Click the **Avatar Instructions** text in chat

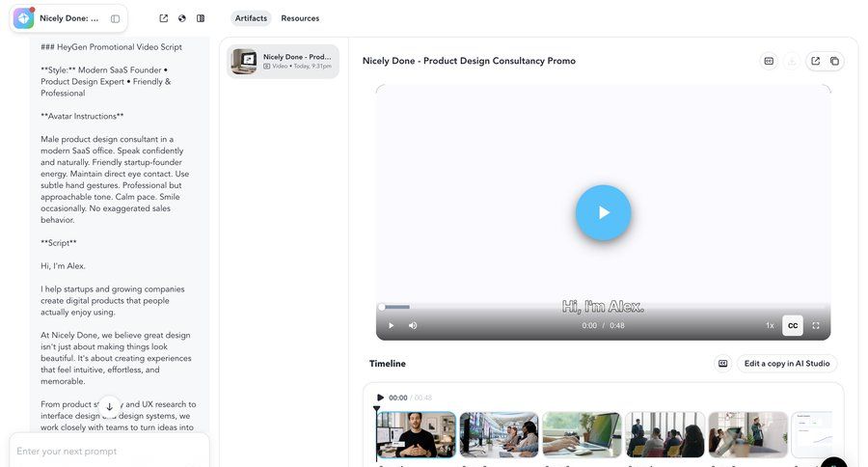[x=82, y=117]
